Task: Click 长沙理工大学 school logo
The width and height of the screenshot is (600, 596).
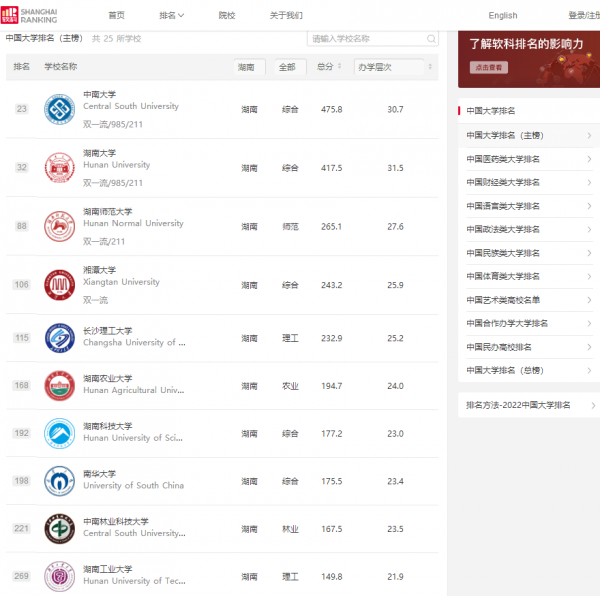Action: (x=59, y=338)
